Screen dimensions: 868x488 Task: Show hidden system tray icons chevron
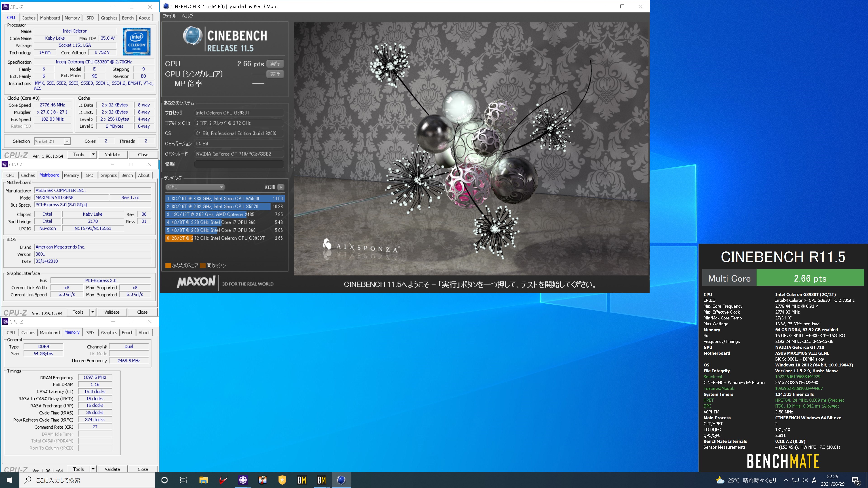tap(786, 480)
